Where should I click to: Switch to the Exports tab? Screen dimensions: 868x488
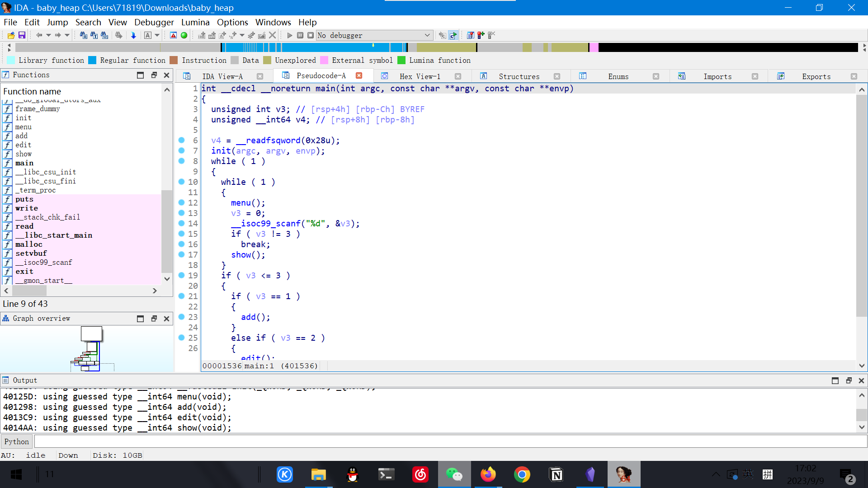click(816, 76)
